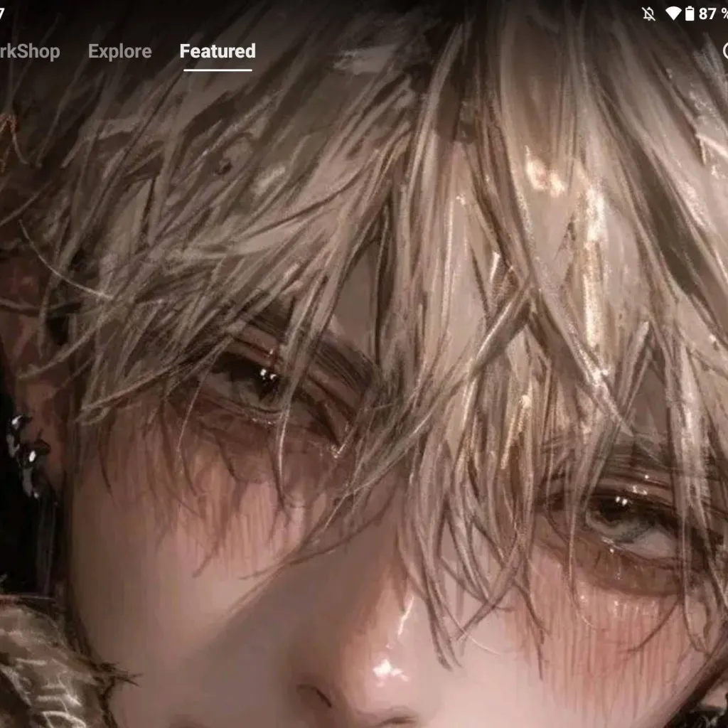728x728 pixels.
Task: Select the Featured tab
Action: [x=218, y=51]
